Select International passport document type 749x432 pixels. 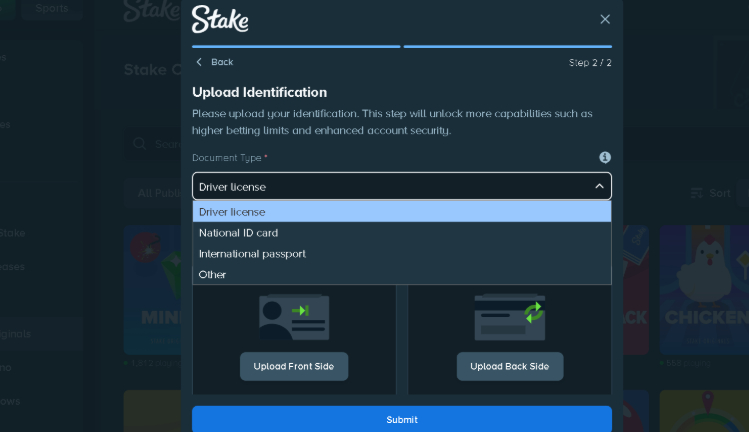(x=401, y=254)
